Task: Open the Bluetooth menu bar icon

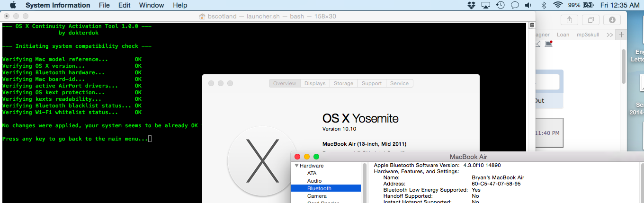Action: pos(544,5)
